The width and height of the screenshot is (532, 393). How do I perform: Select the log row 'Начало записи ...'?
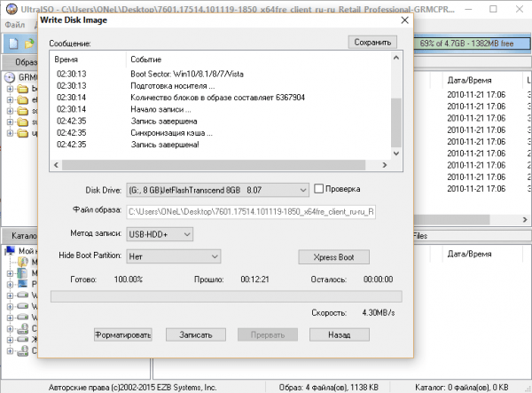[x=160, y=109]
